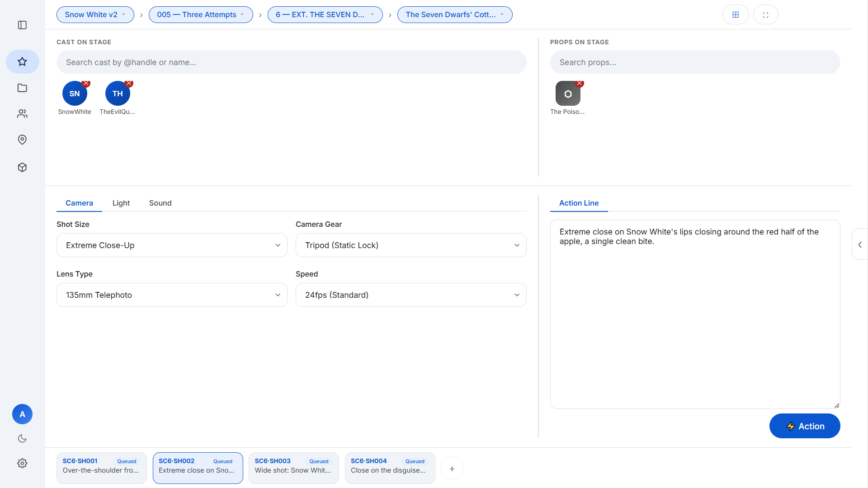Focus the Search props input field
Viewport: 868px width, 488px height.
pyautogui.click(x=695, y=62)
